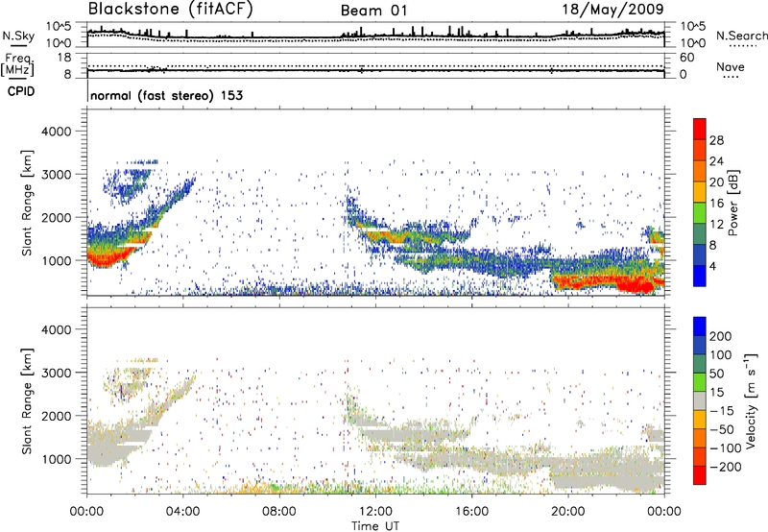Viewport: 768px width, 532px height.
Task: Click the 'Velocity [m s-1]' colorbar label
Action: click(751, 400)
